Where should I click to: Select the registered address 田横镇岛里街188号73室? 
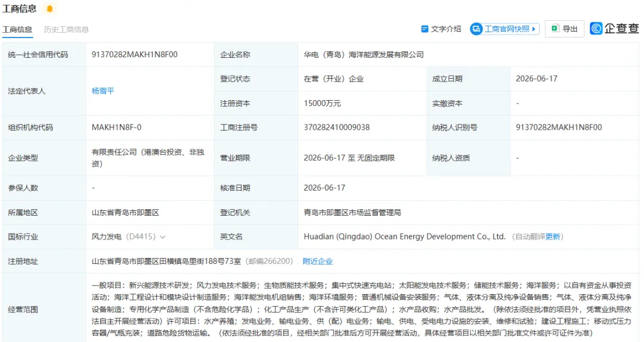166,261
